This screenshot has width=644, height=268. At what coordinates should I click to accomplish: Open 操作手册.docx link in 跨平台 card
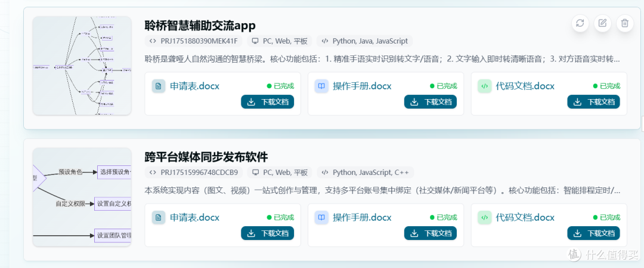(362, 217)
